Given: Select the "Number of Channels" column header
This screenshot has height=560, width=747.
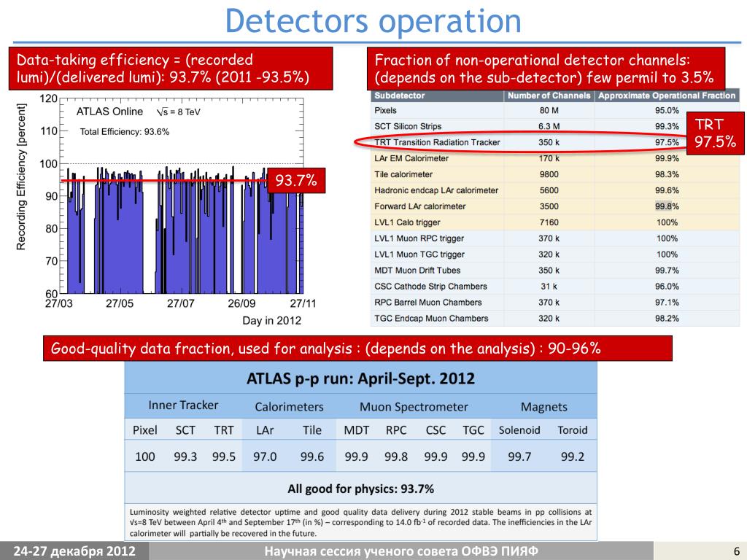Looking at the screenshot, I should tap(549, 96).
